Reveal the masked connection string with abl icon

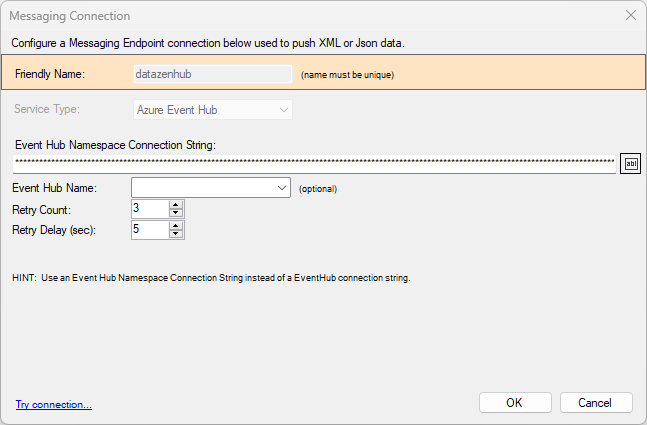pos(630,163)
